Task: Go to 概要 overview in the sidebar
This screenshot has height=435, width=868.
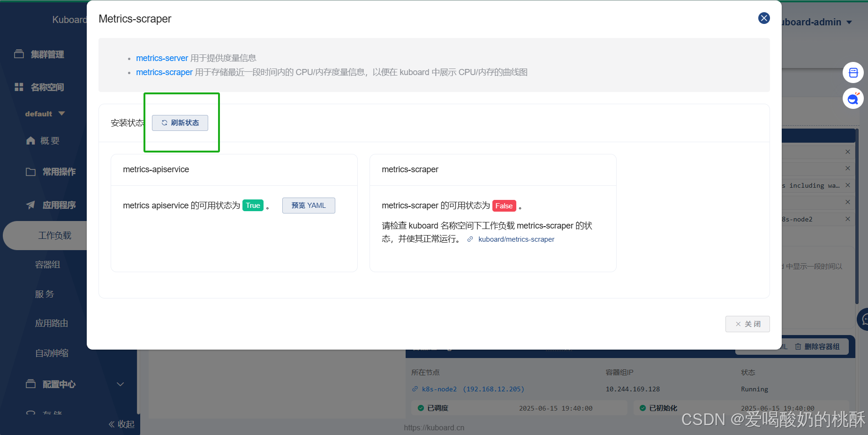Action: (x=50, y=141)
